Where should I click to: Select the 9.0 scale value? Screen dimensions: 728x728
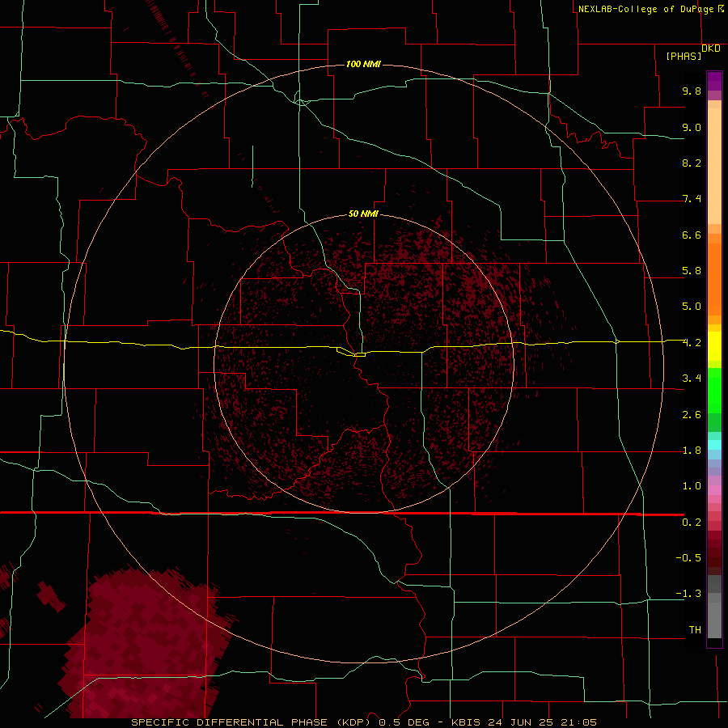[692, 127]
